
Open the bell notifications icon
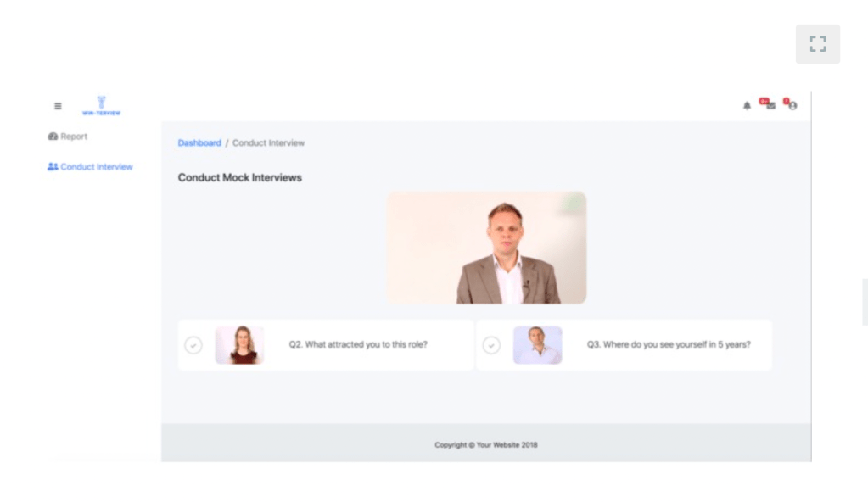747,106
